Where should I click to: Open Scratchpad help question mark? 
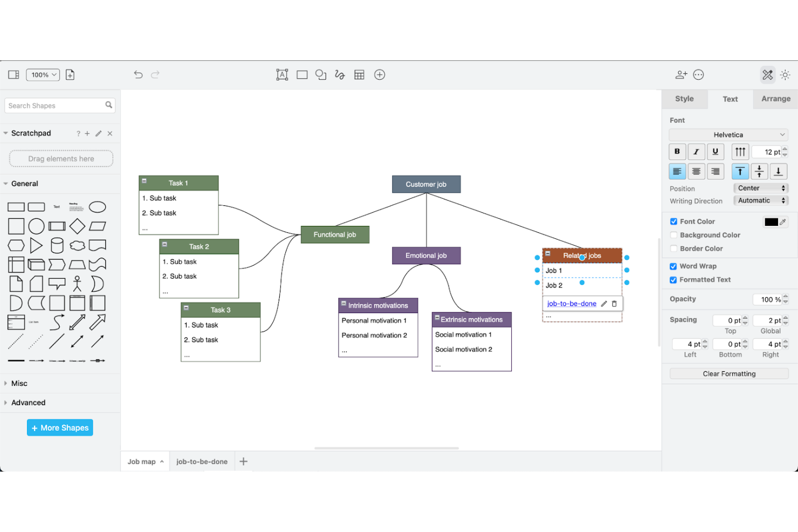click(78, 134)
